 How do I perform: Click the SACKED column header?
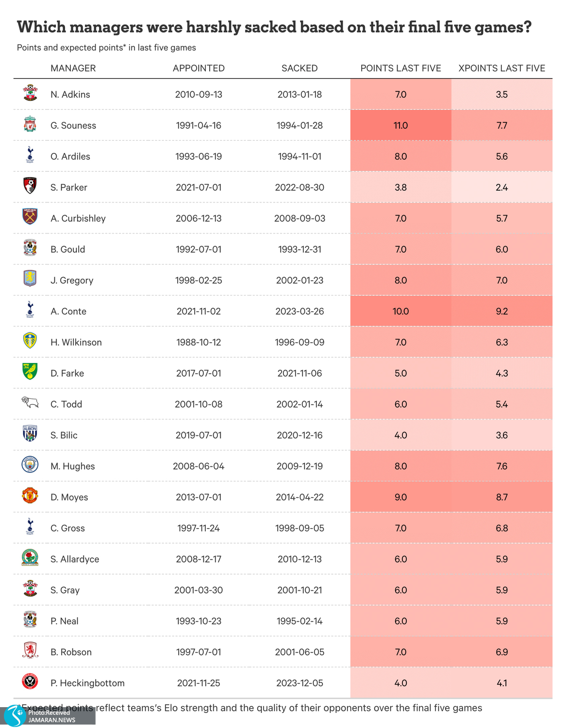pyautogui.click(x=300, y=68)
